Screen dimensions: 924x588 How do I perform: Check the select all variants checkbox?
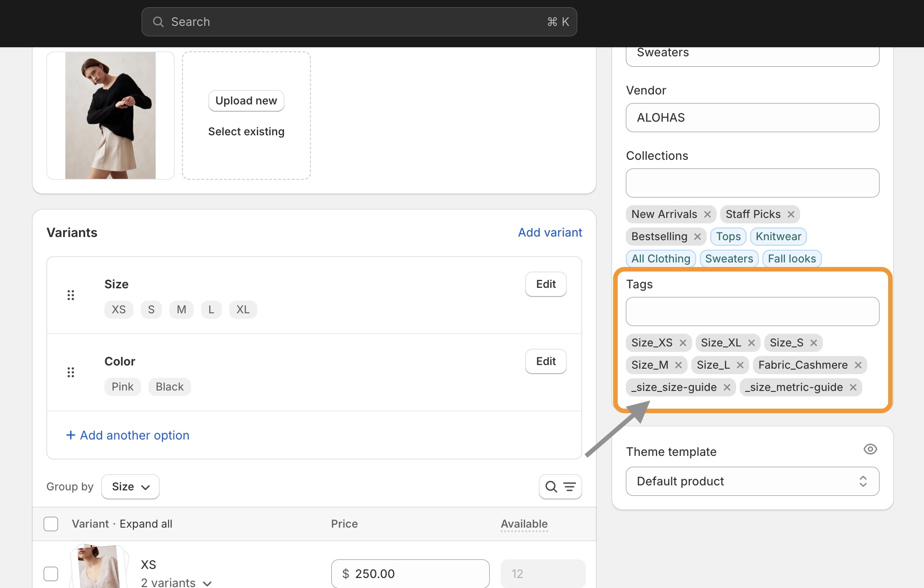pos(51,524)
